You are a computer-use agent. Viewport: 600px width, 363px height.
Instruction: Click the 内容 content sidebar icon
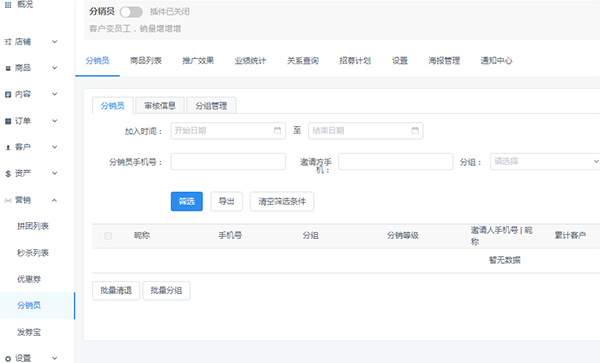click(x=8, y=94)
